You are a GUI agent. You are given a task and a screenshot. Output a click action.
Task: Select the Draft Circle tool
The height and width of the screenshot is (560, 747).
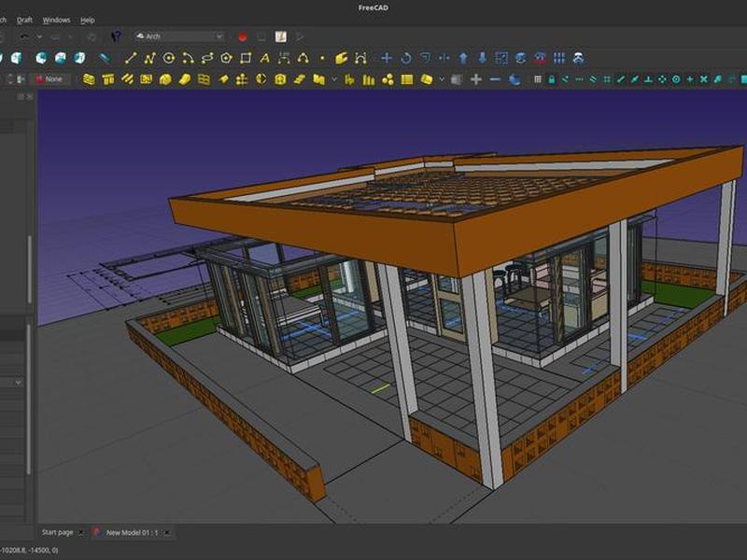(169, 58)
